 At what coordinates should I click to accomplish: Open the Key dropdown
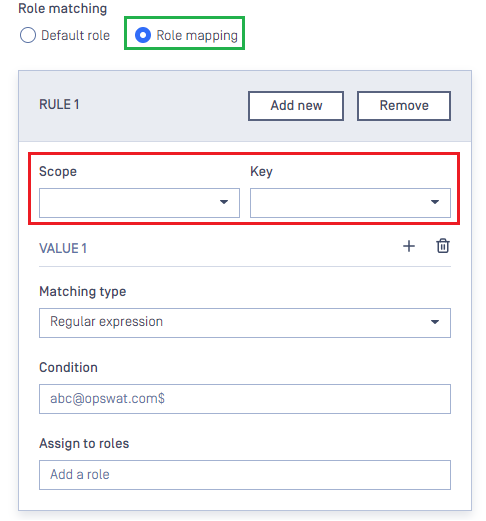(350, 203)
